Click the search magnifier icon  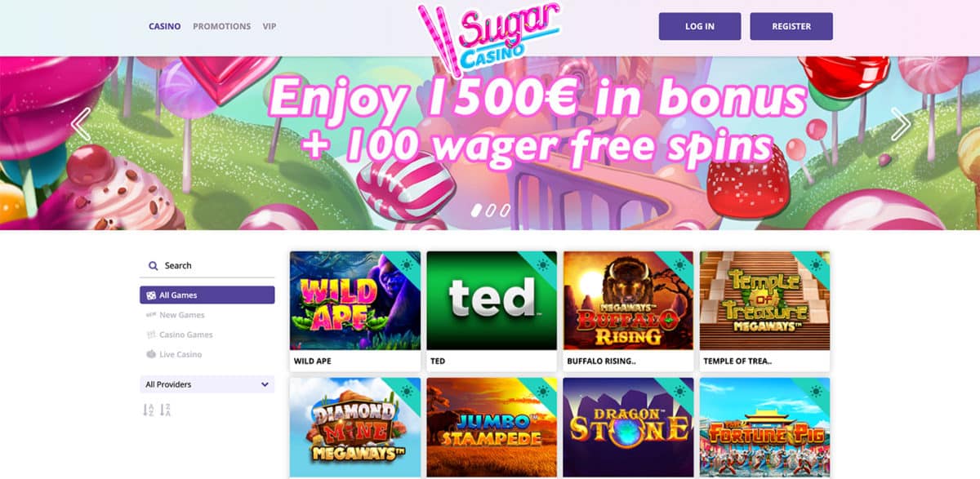coord(153,266)
